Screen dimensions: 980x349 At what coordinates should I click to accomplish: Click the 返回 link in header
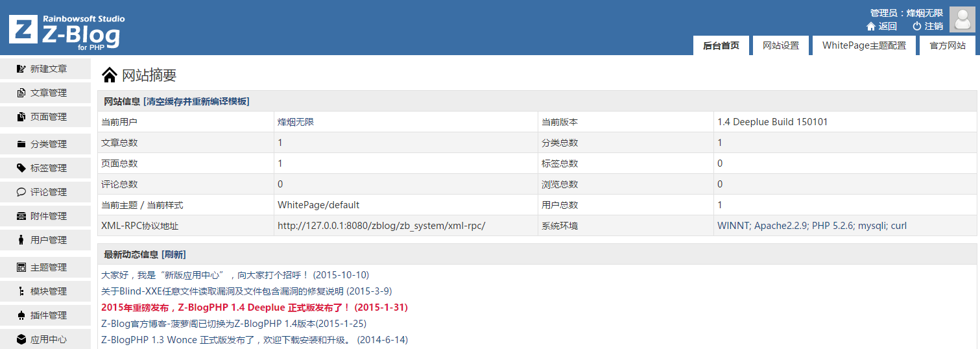[x=888, y=26]
